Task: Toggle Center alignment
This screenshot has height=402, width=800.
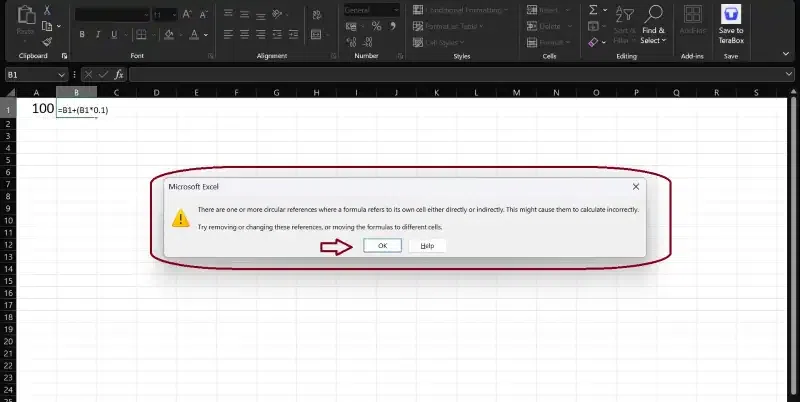Action: coord(245,35)
